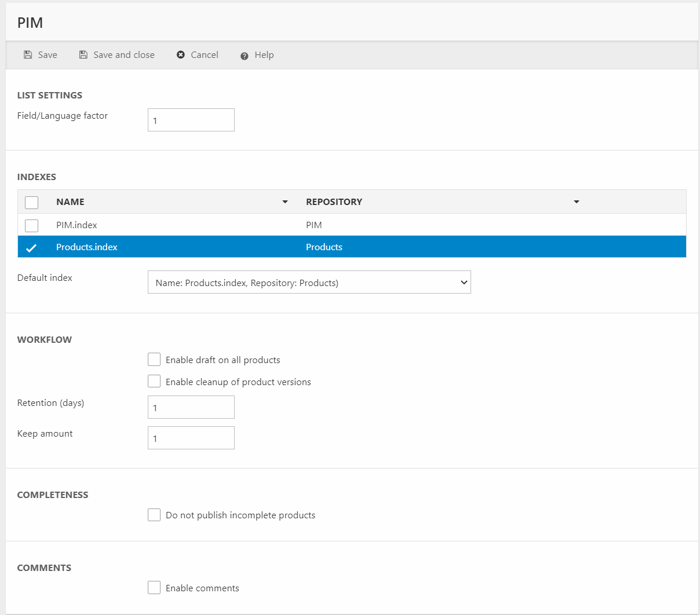Click the Save and close disk icon
Image resolution: width=700 pixels, height=615 pixels.
tap(83, 55)
